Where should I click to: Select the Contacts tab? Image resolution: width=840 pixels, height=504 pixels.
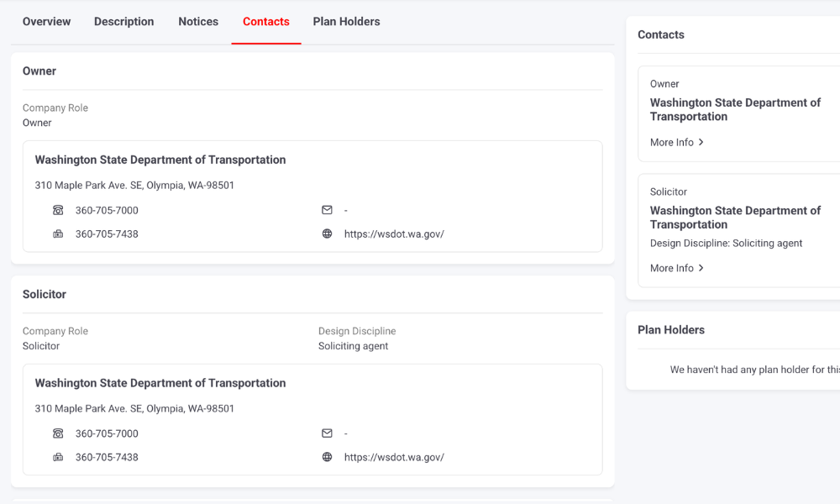[265, 22]
